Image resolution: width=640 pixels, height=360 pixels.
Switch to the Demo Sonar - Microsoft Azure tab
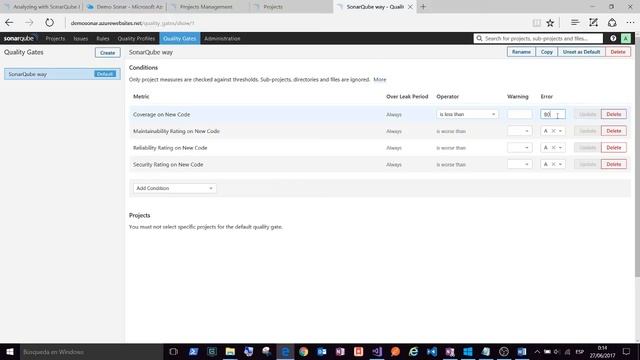point(125,7)
